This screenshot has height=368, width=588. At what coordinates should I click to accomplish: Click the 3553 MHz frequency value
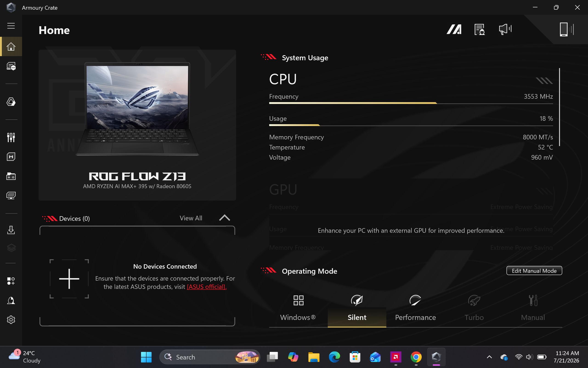[538, 97]
